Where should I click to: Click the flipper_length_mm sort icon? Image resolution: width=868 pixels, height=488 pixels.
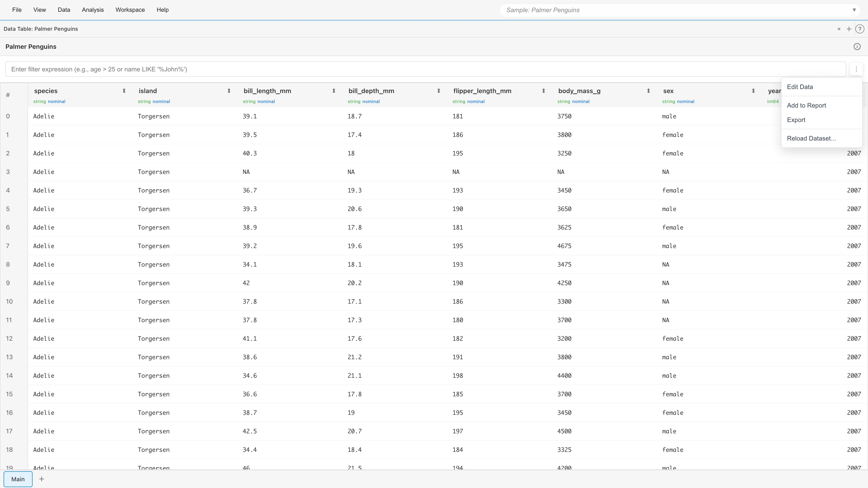click(543, 91)
